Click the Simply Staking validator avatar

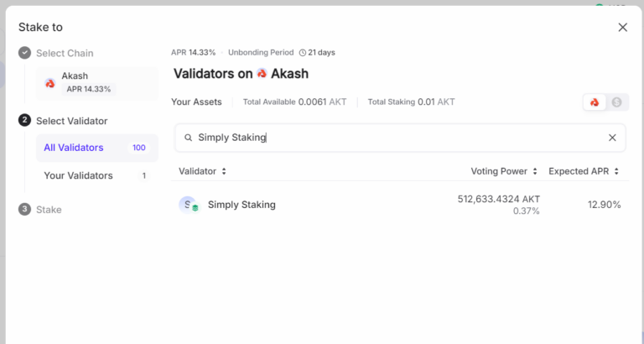coord(188,205)
